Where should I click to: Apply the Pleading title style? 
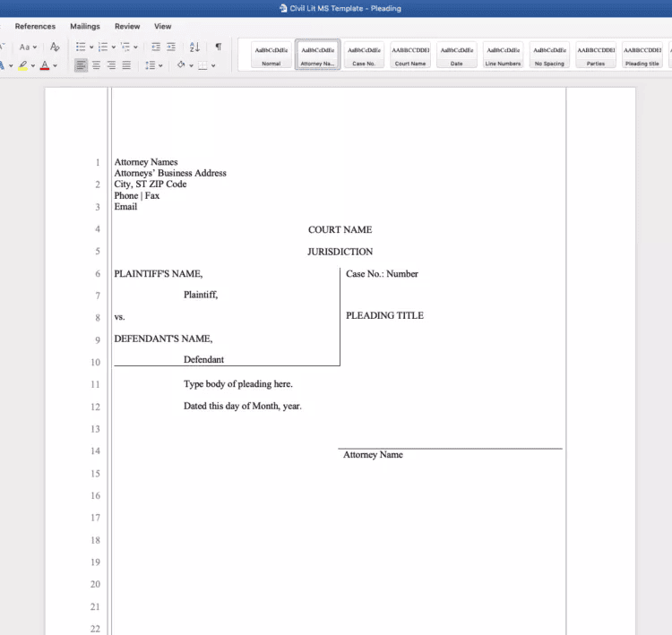[642, 55]
